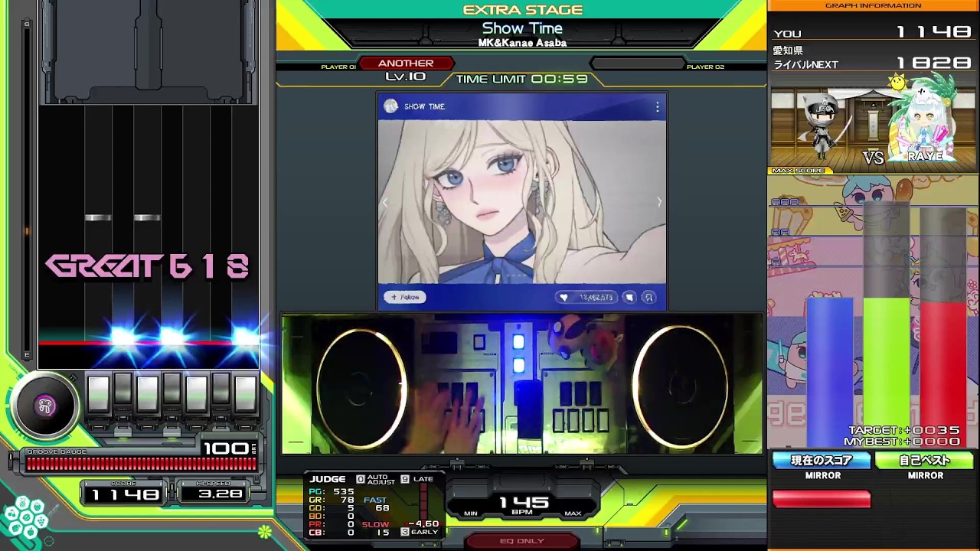Click the hexagon fruit icon cluster
Screen dimensions: 980x551
[26, 518]
